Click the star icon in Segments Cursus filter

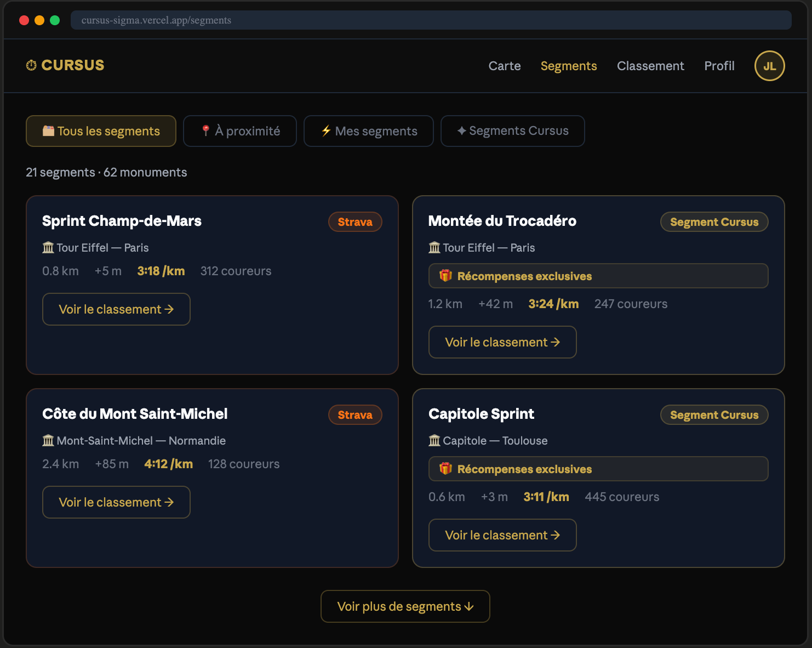click(x=462, y=131)
